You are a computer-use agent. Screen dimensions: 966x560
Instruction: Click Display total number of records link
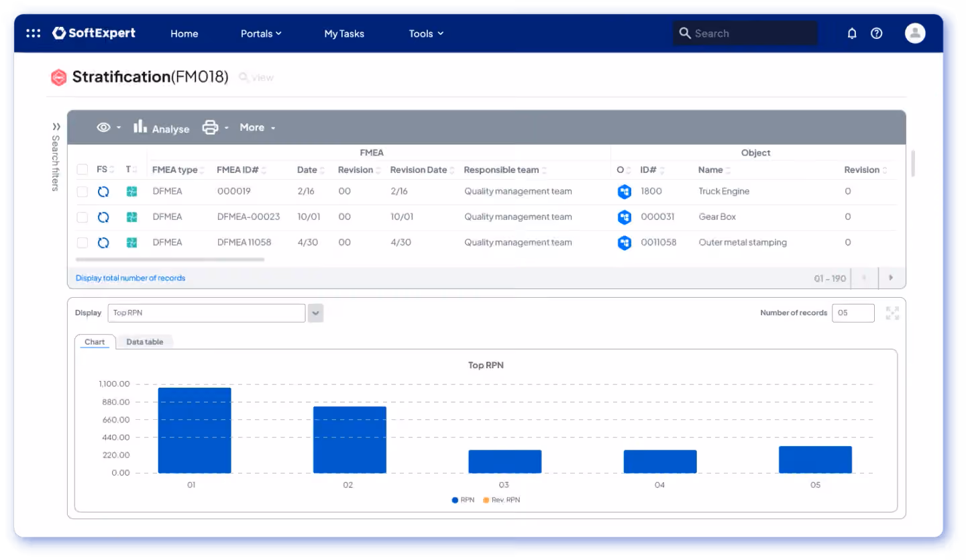[130, 278]
